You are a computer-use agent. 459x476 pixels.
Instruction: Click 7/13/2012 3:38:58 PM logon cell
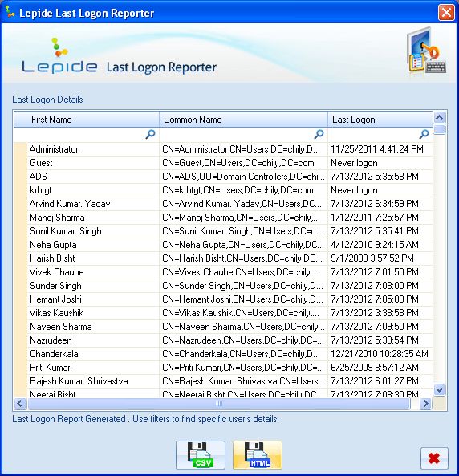pyautogui.click(x=380, y=313)
